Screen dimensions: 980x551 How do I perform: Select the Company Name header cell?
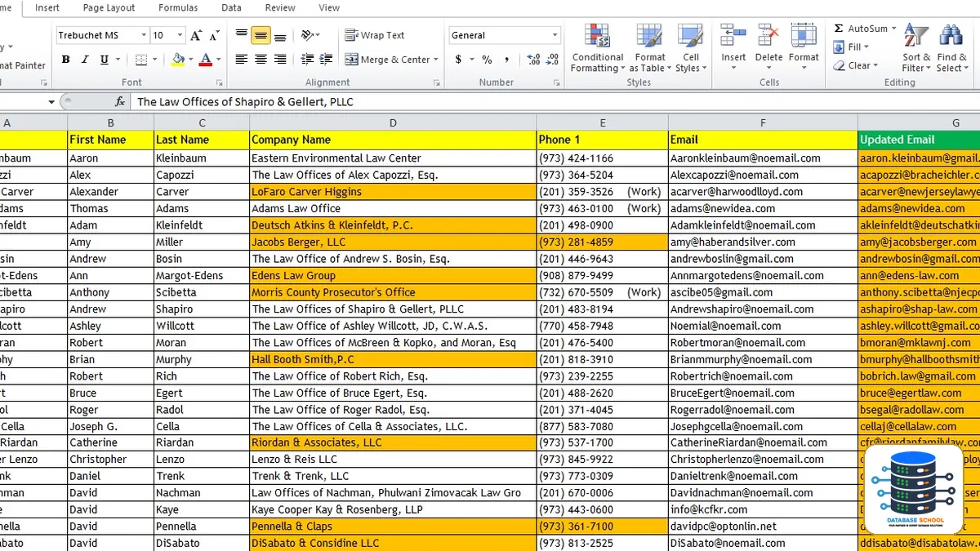[393, 140]
